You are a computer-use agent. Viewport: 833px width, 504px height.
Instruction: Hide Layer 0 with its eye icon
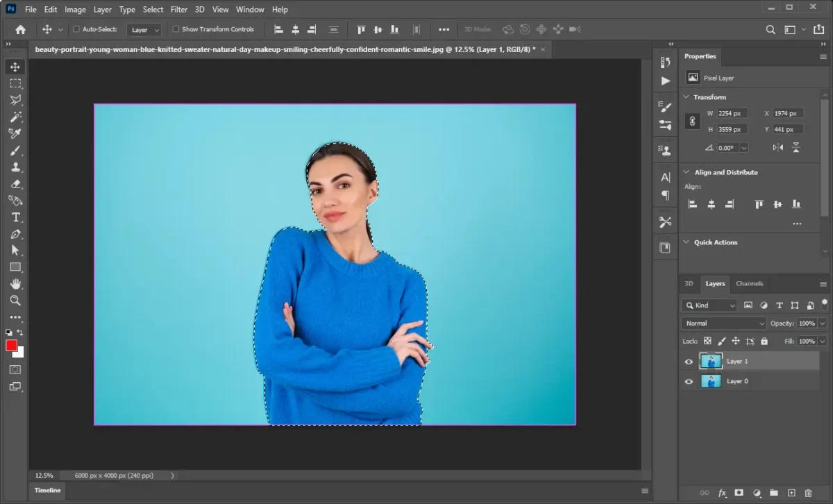(689, 381)
